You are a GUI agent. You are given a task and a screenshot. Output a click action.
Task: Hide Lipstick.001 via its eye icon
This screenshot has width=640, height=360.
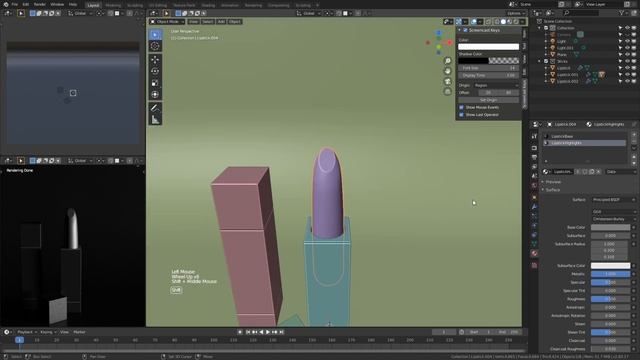(x=627, y=75)
